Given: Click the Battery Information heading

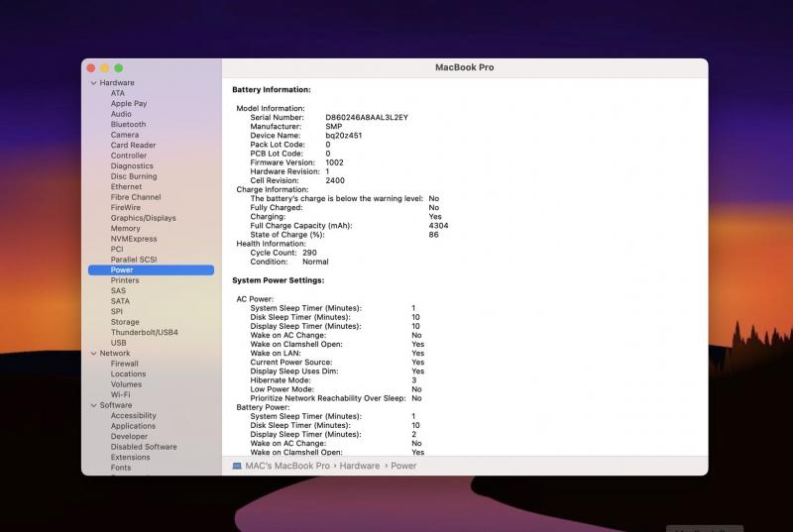Looking at the screenshot, I should pyautogui.click(x=271, y=90).
